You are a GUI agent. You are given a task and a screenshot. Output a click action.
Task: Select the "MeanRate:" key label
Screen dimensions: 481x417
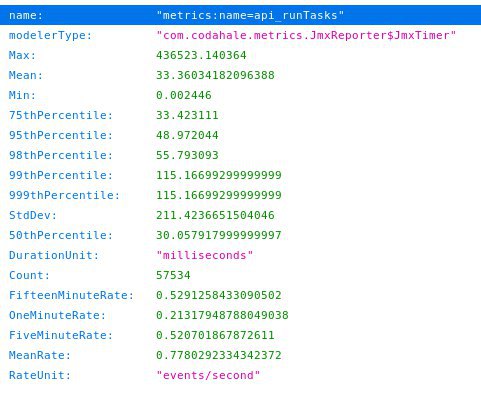(x=40, y=355)
